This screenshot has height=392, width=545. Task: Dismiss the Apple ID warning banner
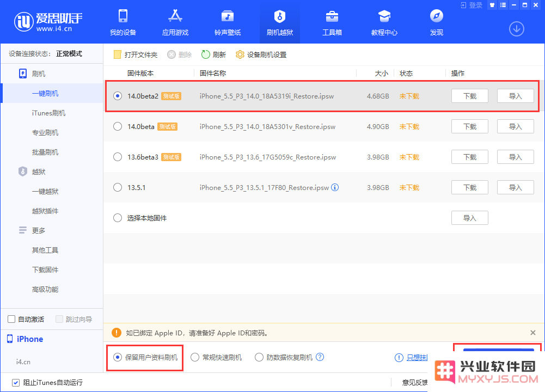[x=533, y=333]
